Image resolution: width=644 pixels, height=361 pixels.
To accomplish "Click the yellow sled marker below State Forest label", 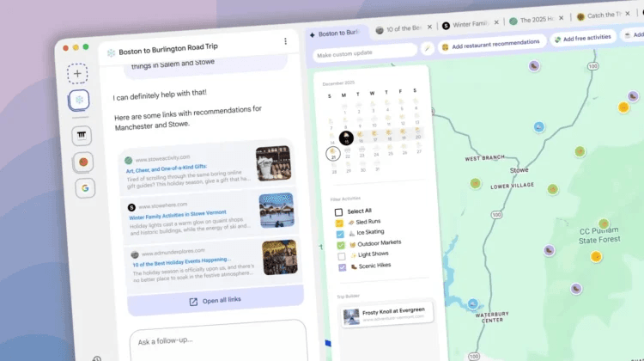I will point(596,256).
